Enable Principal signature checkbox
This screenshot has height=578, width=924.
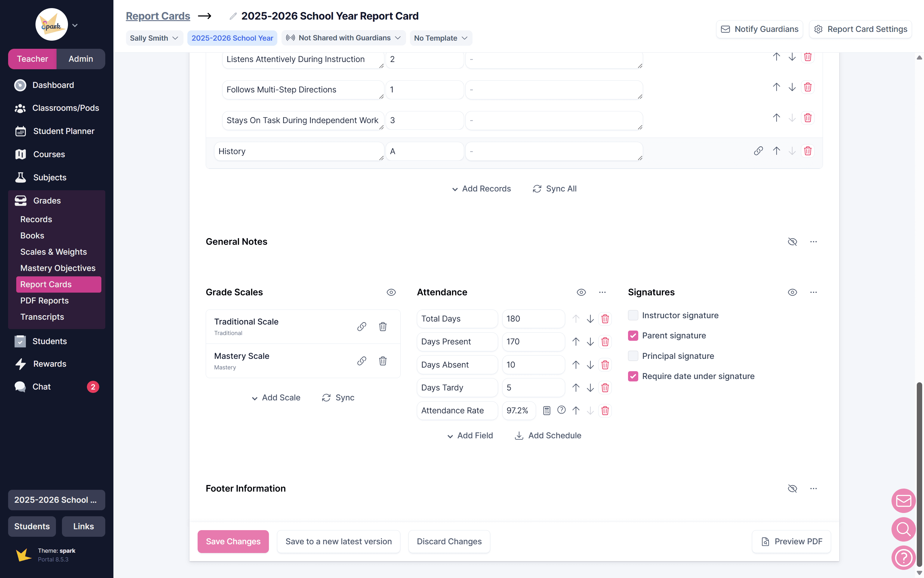pos(633,356)
